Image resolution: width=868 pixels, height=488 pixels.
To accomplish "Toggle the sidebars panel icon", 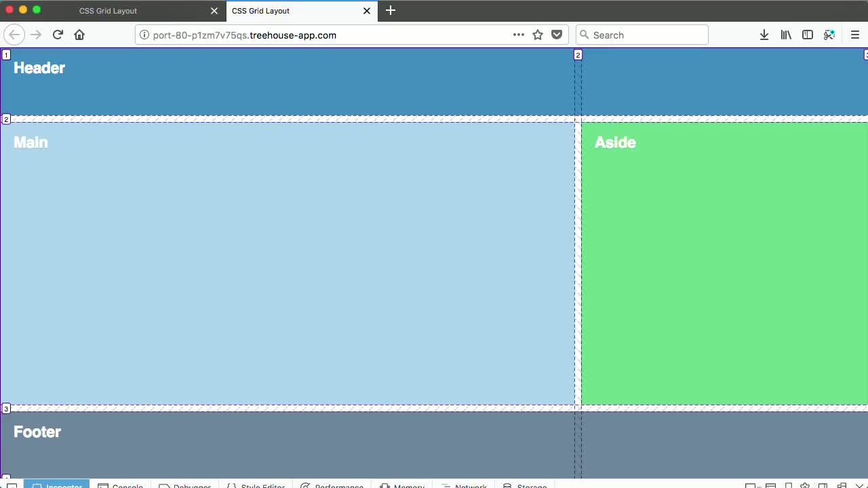I will (x=808, y=35).
